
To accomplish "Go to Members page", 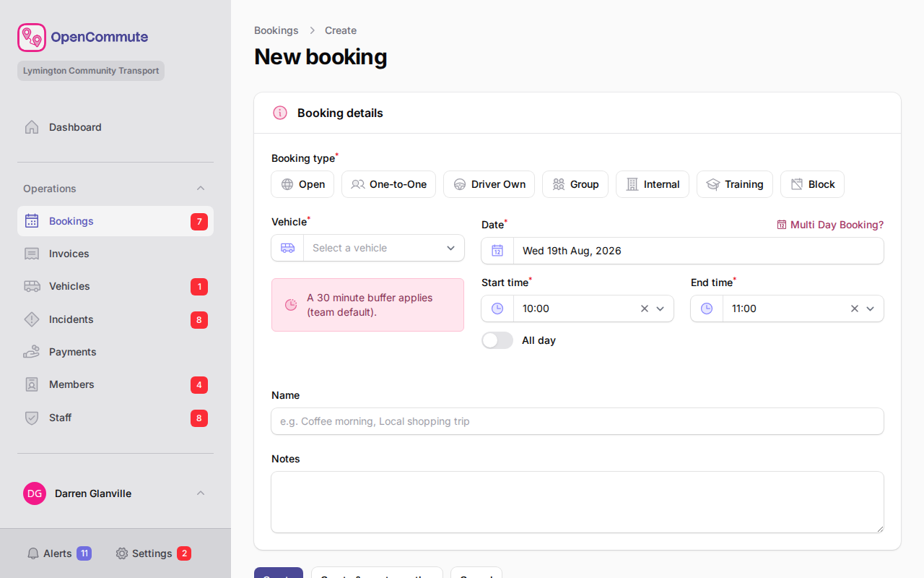I will pyautogui.click(x=115, y=384).
